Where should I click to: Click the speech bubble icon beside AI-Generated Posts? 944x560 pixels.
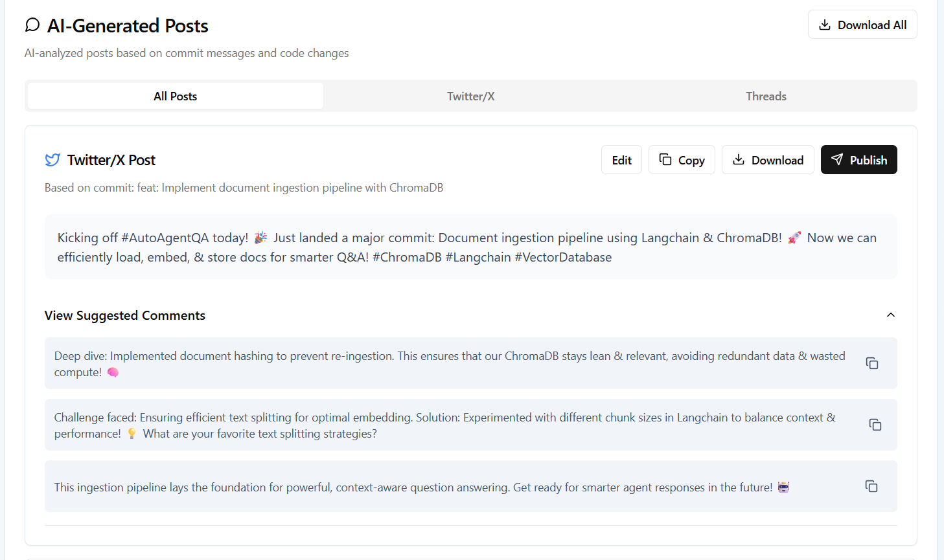click(x=32, y=25)
